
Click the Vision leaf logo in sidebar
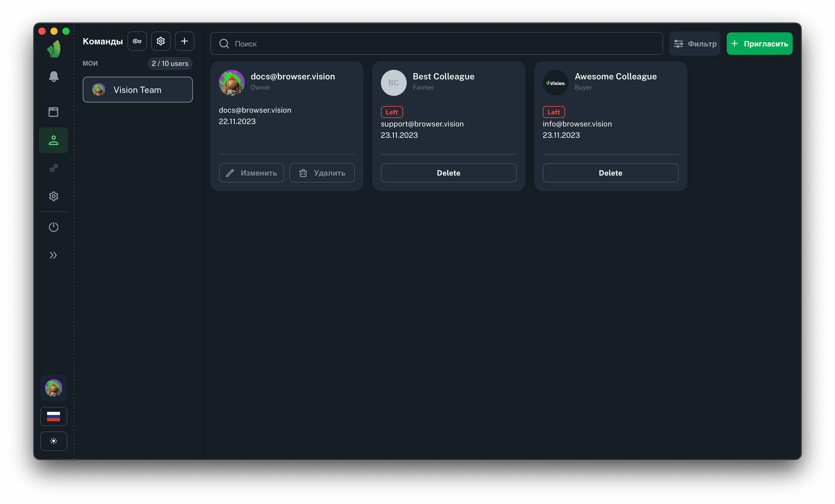[54, 49]
